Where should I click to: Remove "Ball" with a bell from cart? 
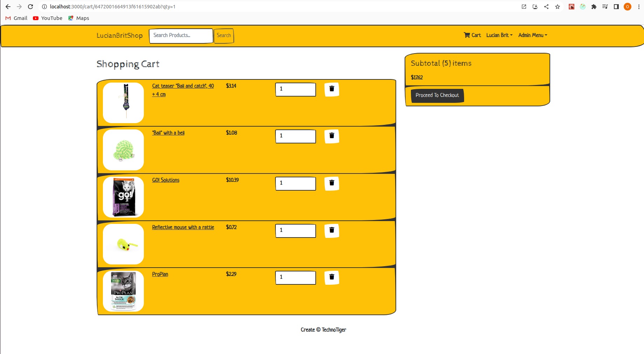pos(331,136)
